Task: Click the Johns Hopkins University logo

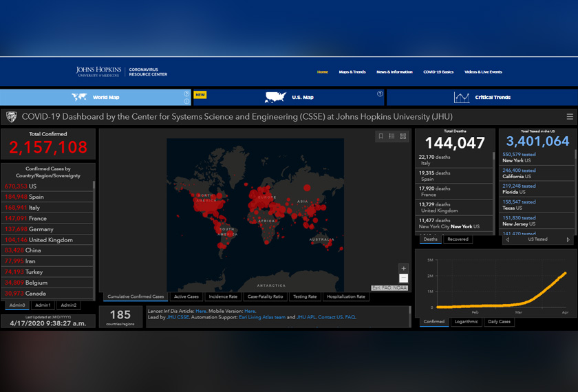Action: tap(98, 72)
